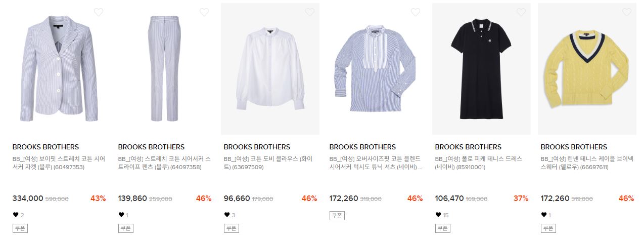Click heart icon on striped tuxedo tunic shirt
Image resolution: width=644 pixels, height=240 pixels.
pyautogui.click(x=416, y=12)
